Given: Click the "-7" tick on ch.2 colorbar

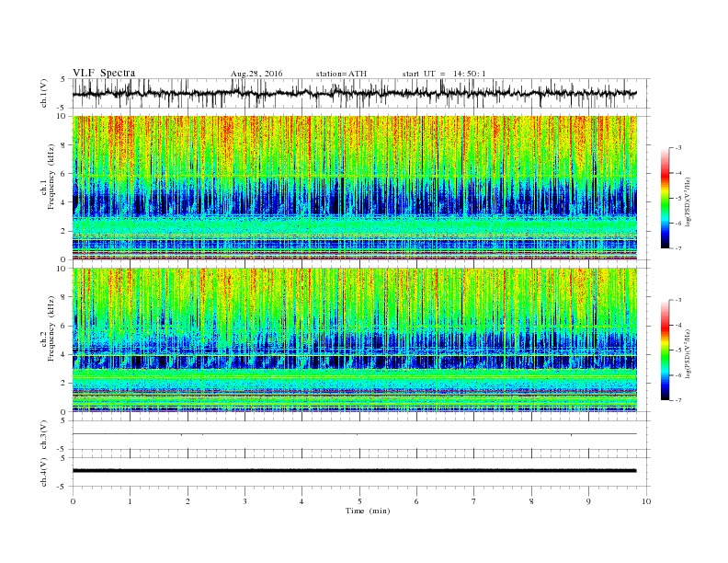Looking at the screenshot, I should [x=678, y=400].
